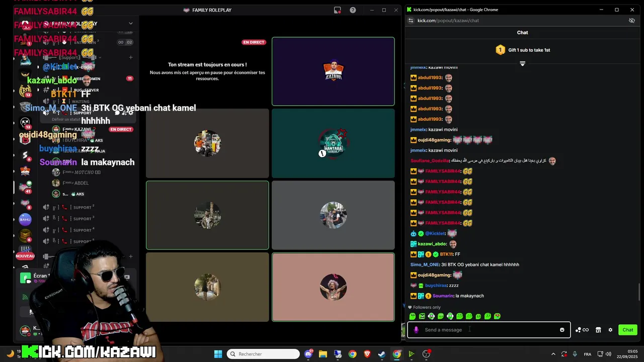Image resolution: width=644 pixels, height=362 pixels.
Task: Open kazawi_abdo username in chat
Action: click(432, 244)
